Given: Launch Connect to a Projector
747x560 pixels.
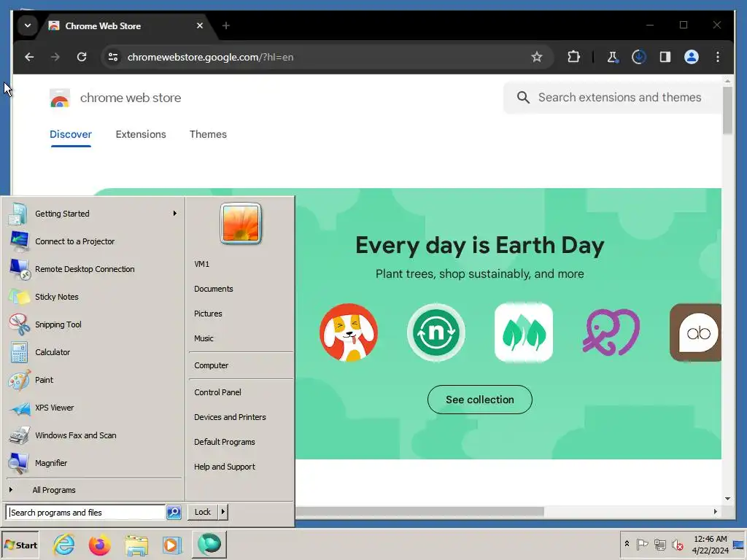Looking at the screenshot, I should click(93, 241).
